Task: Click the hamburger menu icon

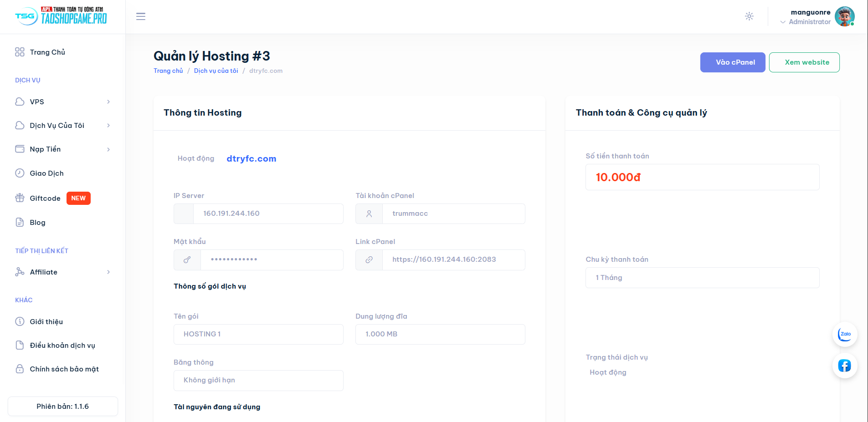Action: coord(141,16)
